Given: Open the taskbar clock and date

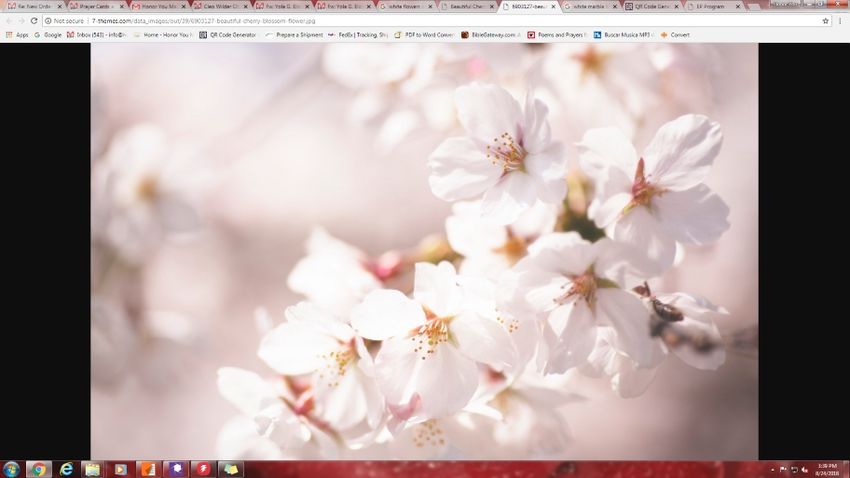Looking at the screenshot, I should (827, 469).
